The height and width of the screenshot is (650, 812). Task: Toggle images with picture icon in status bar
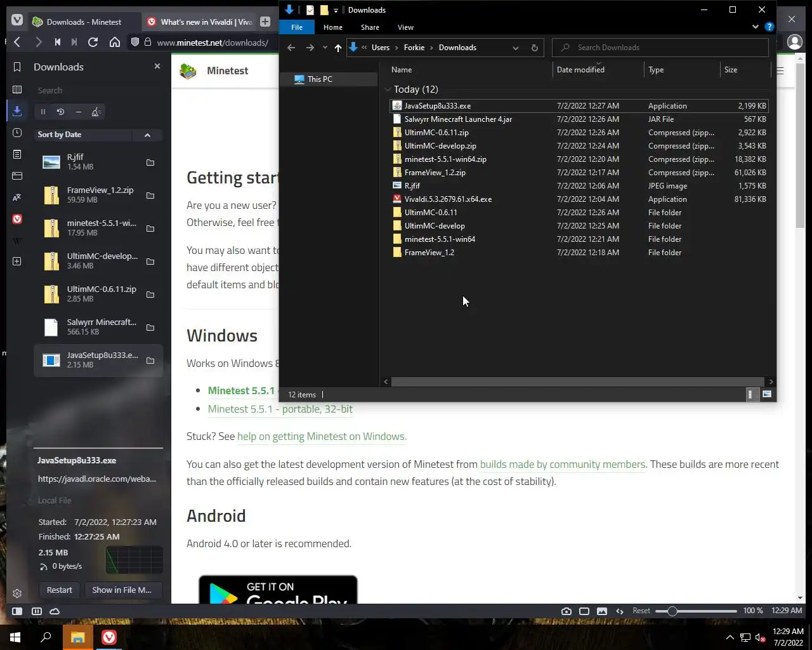point(602,611)
